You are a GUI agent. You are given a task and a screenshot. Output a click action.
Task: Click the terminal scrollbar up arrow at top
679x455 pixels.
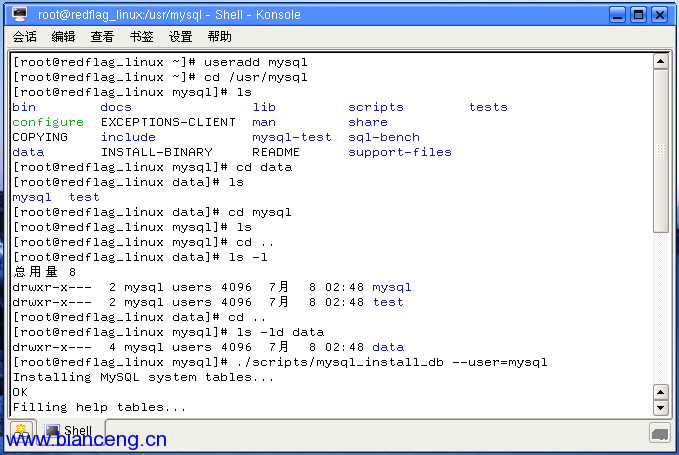660,61
